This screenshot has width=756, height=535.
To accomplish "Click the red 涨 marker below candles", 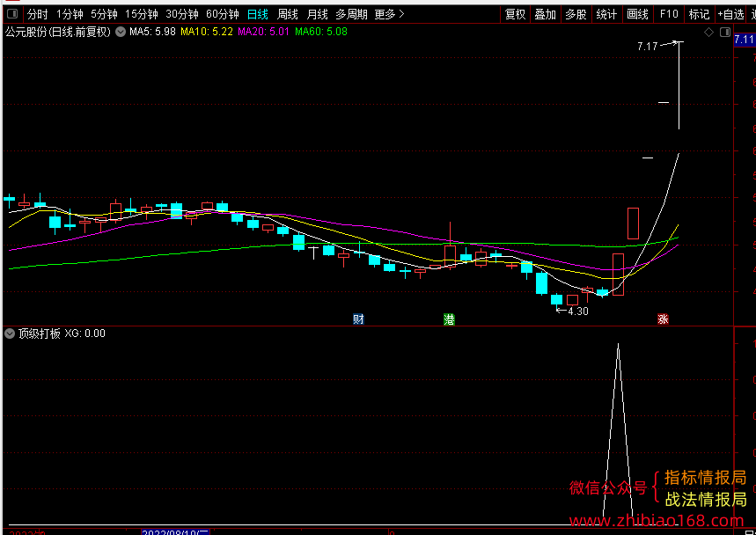I will [x=663, y=319].
